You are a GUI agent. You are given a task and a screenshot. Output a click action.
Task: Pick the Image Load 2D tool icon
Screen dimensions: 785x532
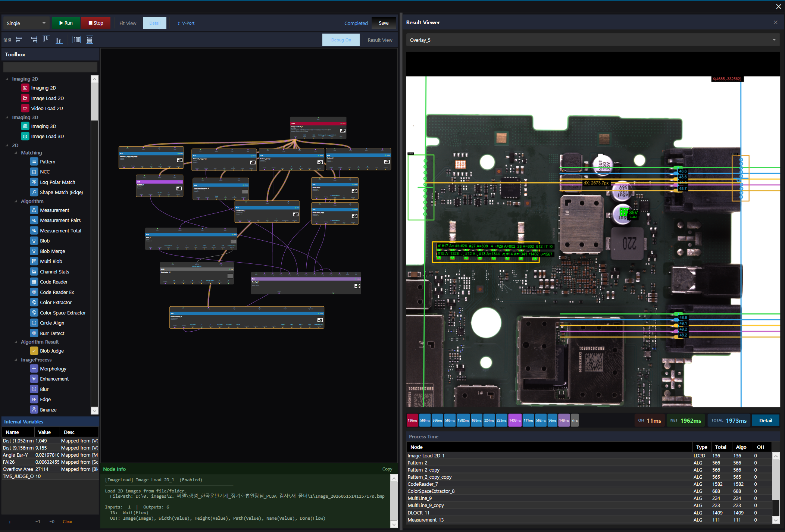25,98
